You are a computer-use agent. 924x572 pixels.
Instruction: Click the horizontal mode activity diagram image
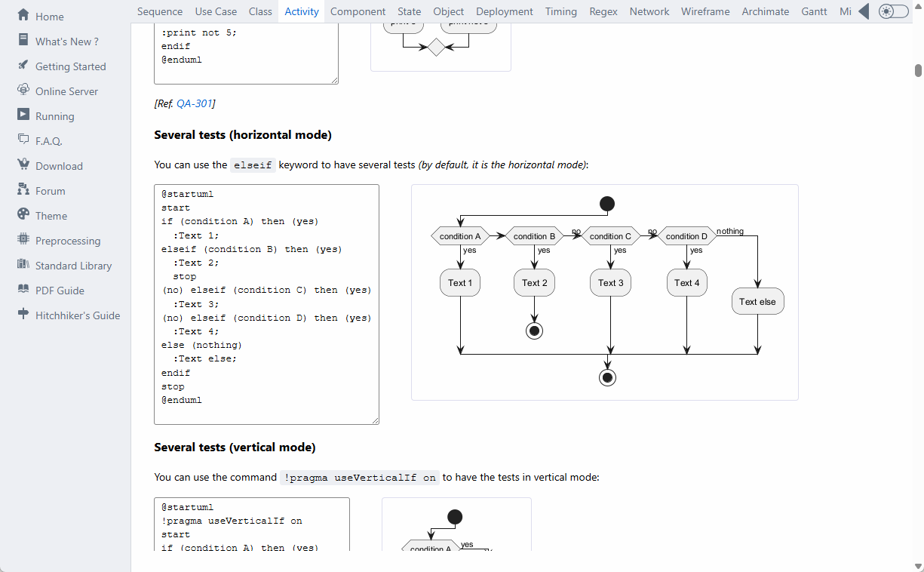coord(604,292)
